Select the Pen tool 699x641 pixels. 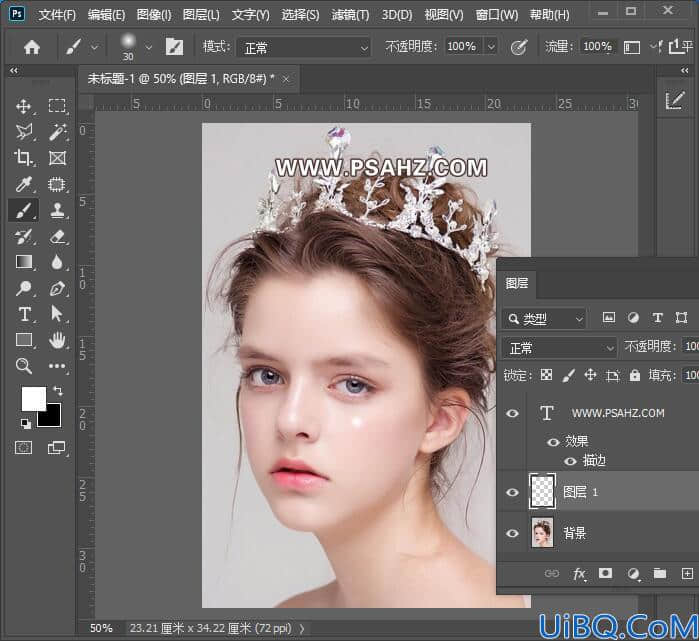57,288
